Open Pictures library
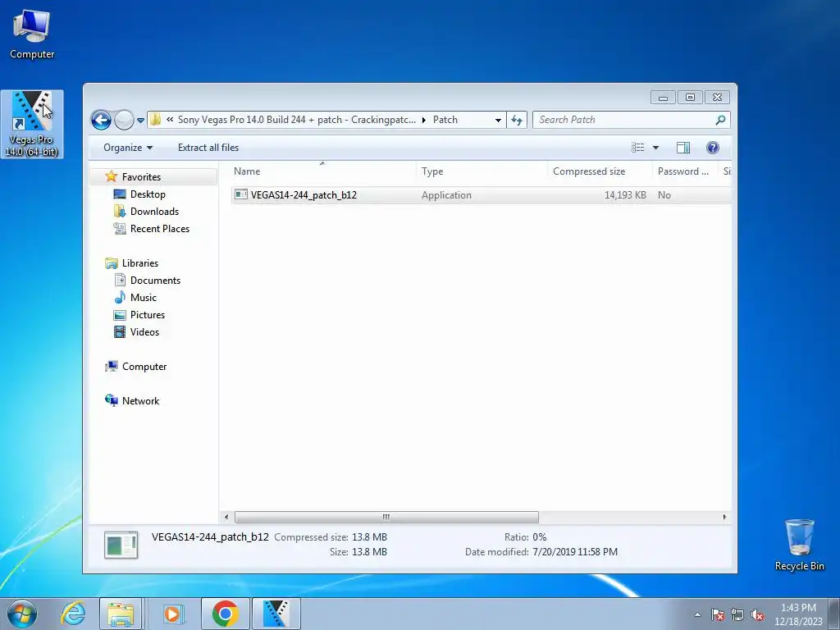 (148, 314)
